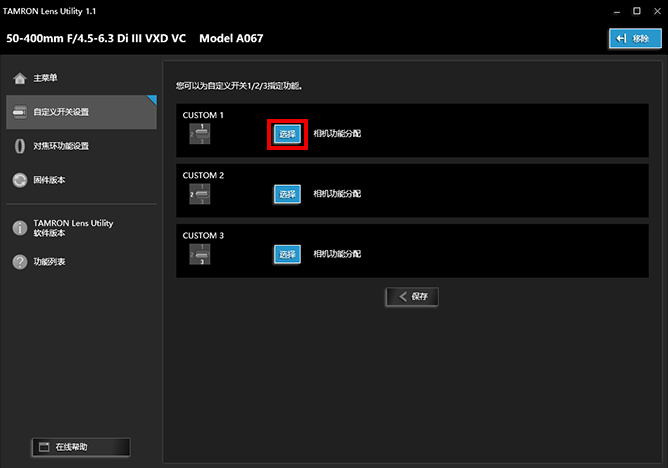Open 对焦环功能设置 in the sidebar
This screenshot has width=668, height=468.
81,146
